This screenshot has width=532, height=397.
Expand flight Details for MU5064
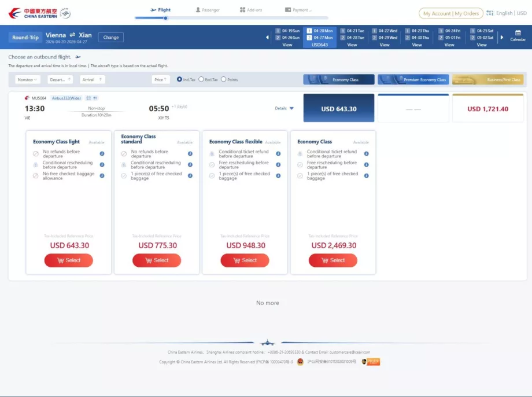coord(284,108)
